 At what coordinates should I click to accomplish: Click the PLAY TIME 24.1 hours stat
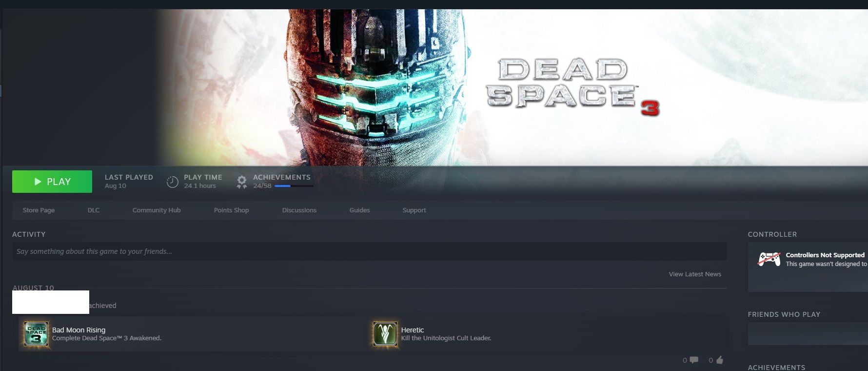click(203, 181)
